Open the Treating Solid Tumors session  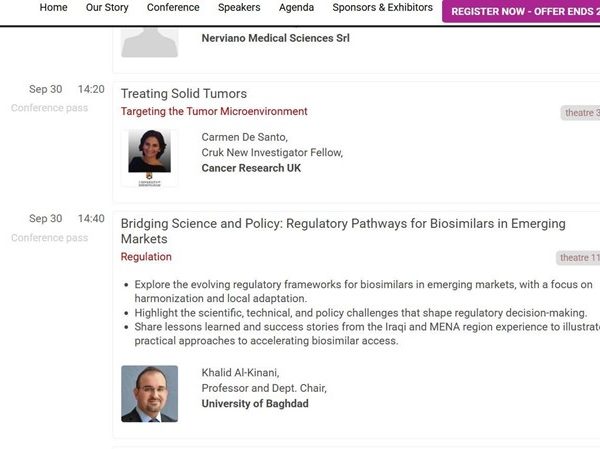click(184, 94)
